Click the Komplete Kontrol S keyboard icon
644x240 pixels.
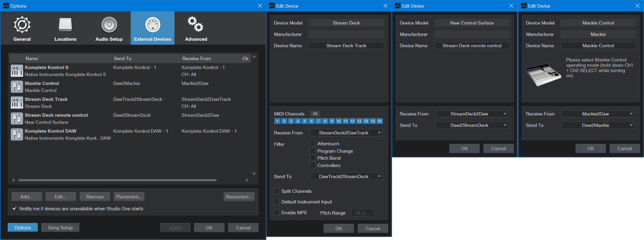(17, 71)
